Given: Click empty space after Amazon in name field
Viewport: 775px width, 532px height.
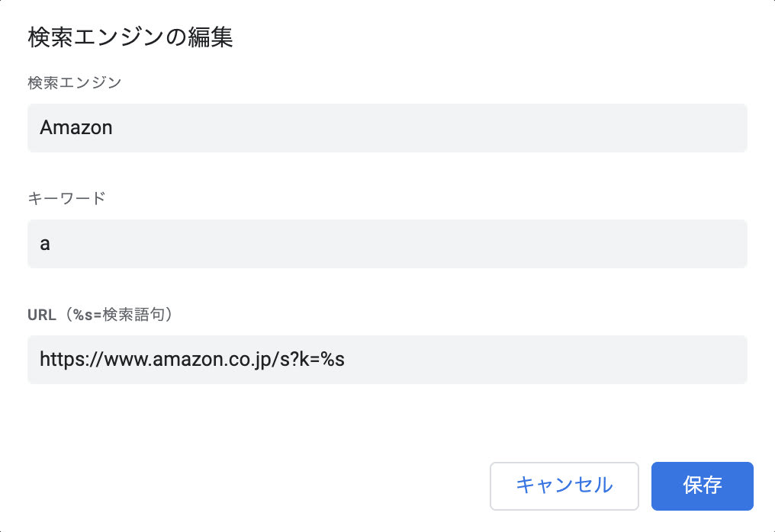Looking at the screenshot, I should pos(458,128).
